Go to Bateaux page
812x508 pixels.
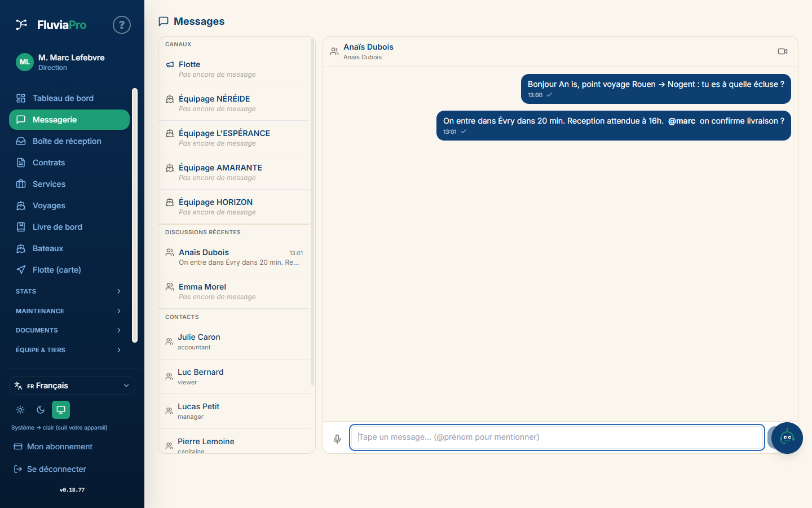[69, 248]
